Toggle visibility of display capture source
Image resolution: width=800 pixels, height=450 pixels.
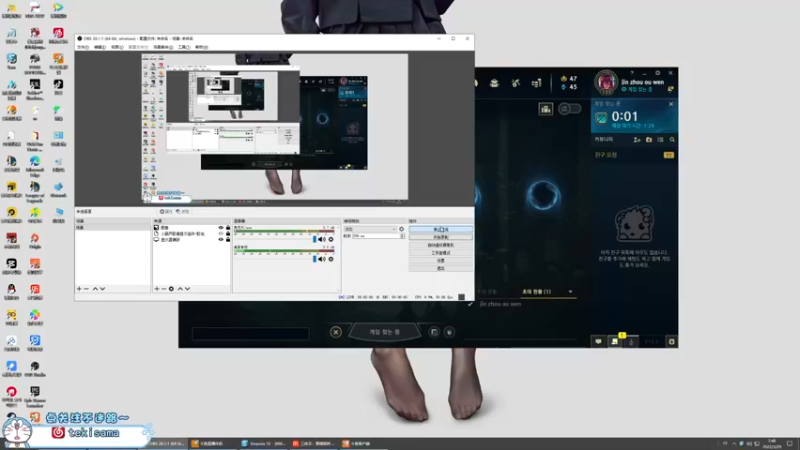[221, 239]
